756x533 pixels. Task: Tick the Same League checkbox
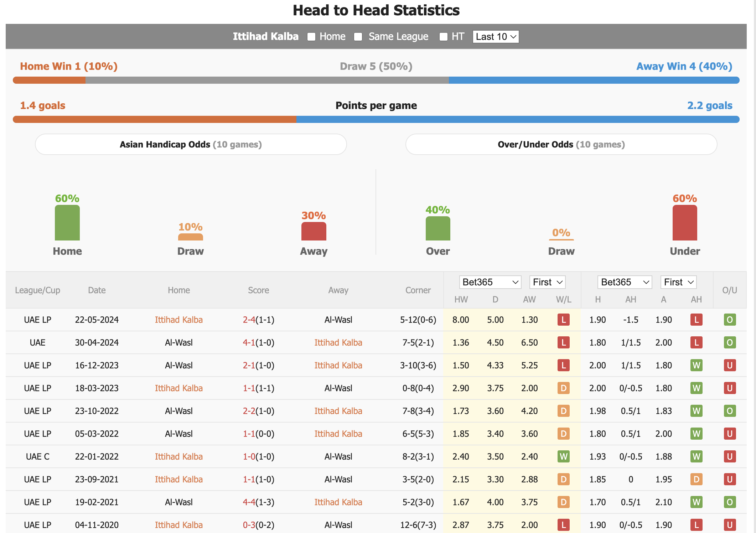(358, 37)
